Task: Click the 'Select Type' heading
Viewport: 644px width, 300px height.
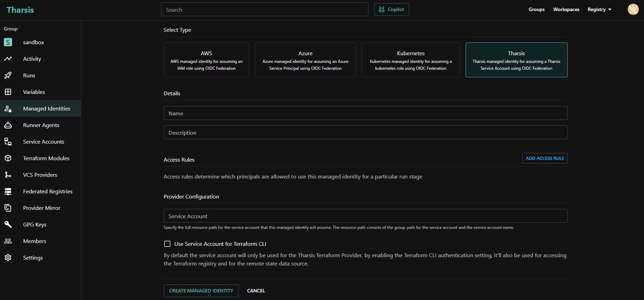Action: point(177,30)
